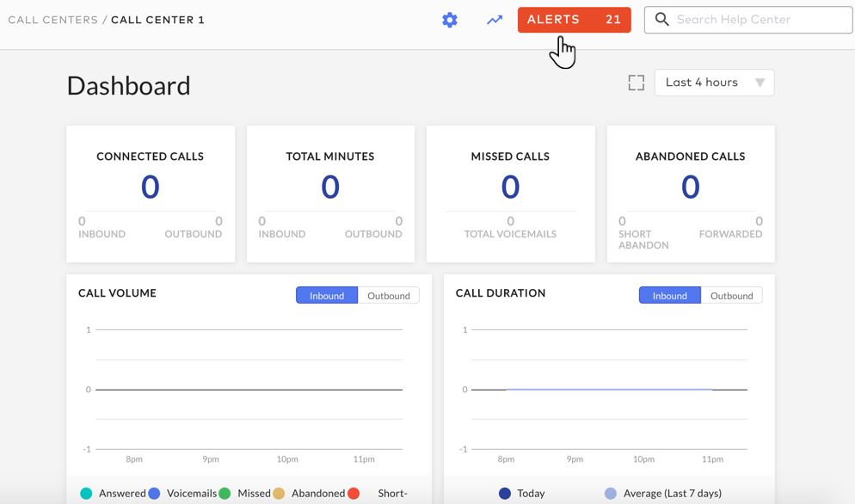This screenshot has height=504, width=855.
Task: Open the Last 4 hours time range dropdown
Action: (x=713, y=82)
